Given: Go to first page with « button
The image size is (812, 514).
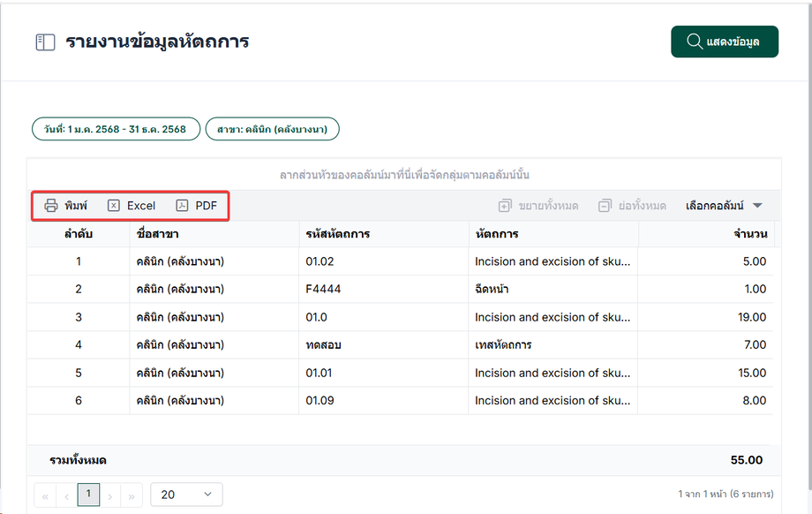Looking at the screenshot, I should (x=45, y=495).
